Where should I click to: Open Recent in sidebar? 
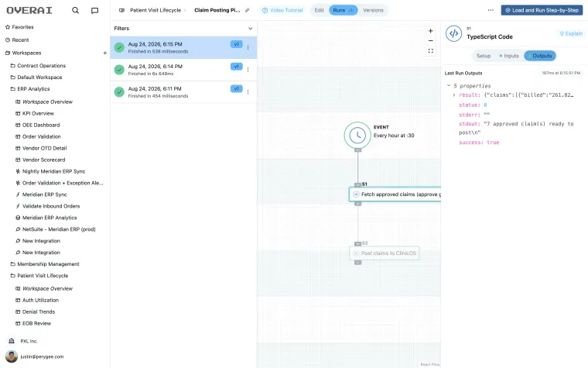point(17,40)
